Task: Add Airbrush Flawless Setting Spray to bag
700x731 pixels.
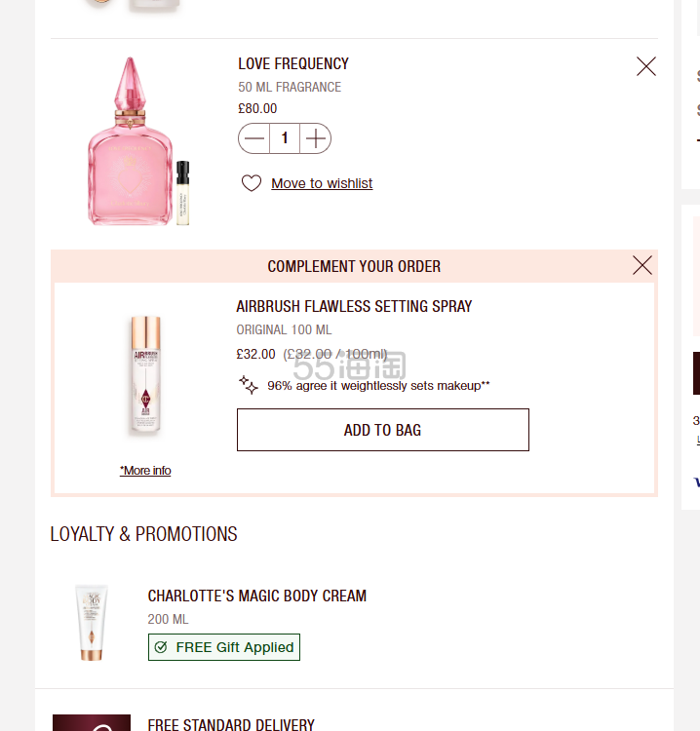Action: pyautogui.click(x=382, y=430)
